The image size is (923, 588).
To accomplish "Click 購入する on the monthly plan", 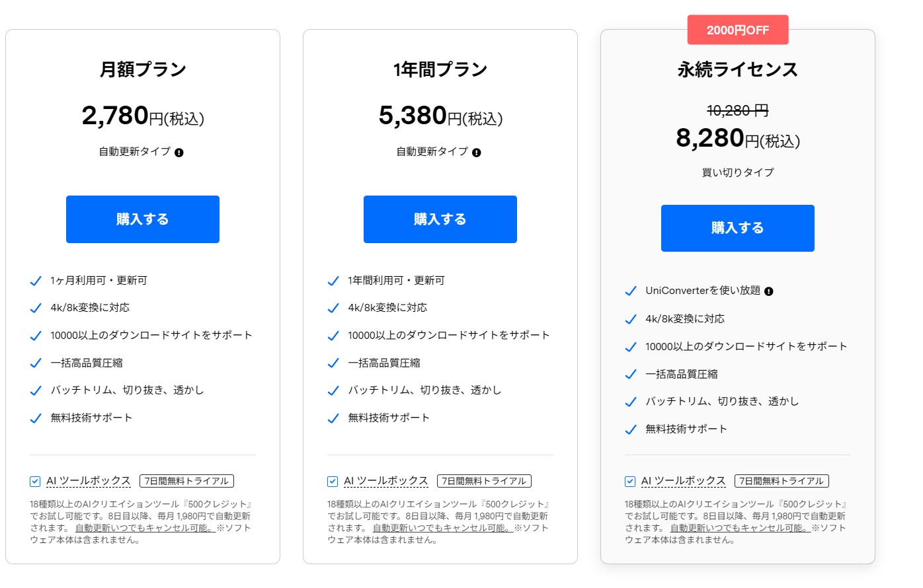I will tap(142, 219).
